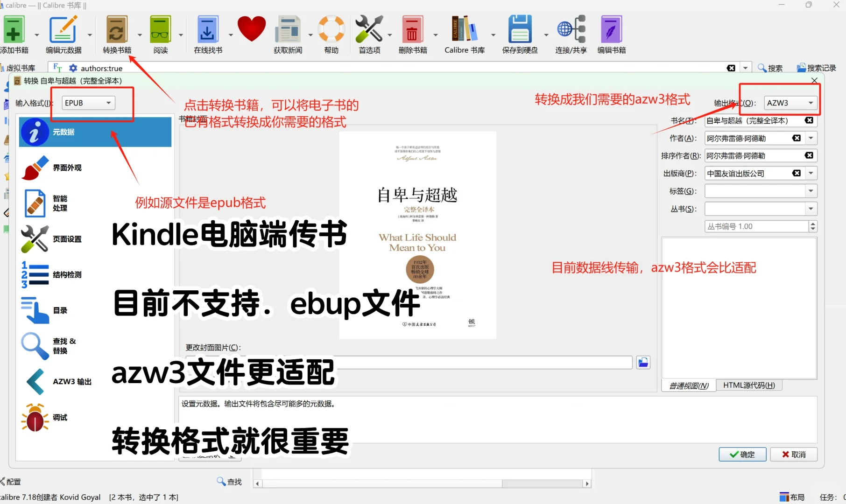Open Edit Metadata (编辑元数据) tool
846x504 pixels.
point(63,30)
